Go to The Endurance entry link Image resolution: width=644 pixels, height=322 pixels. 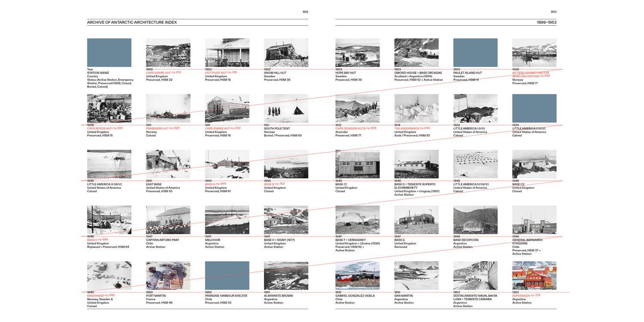412,128
